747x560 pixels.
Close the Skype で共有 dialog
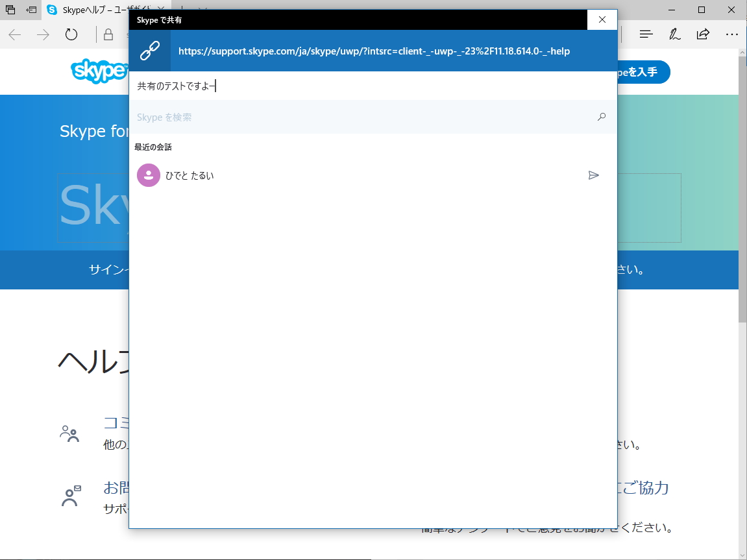pyautogui.click(x=602, y=19)
